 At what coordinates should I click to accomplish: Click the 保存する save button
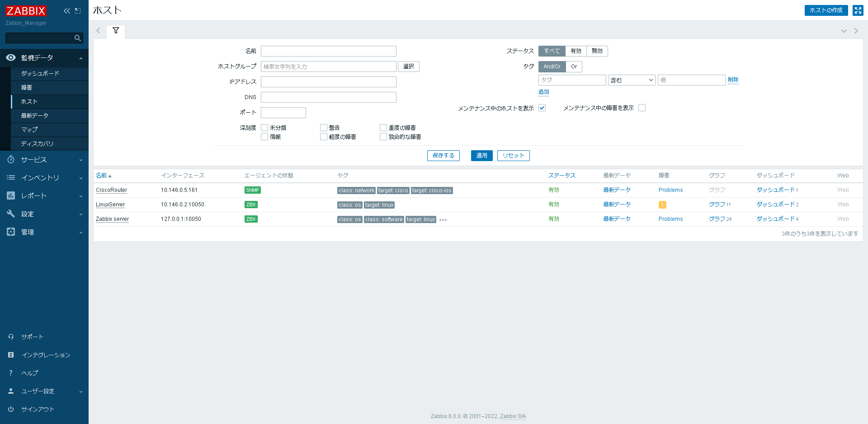443,156
